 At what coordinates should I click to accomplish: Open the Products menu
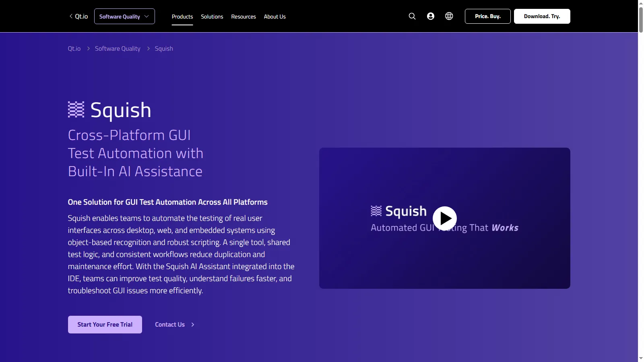click(x=182, y=16)
